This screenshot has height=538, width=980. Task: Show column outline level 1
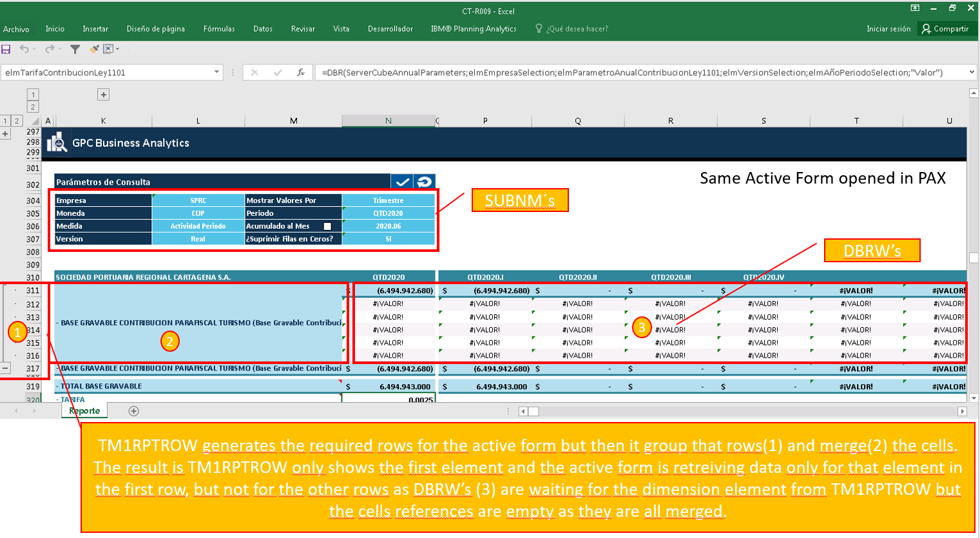click(33, 95)
